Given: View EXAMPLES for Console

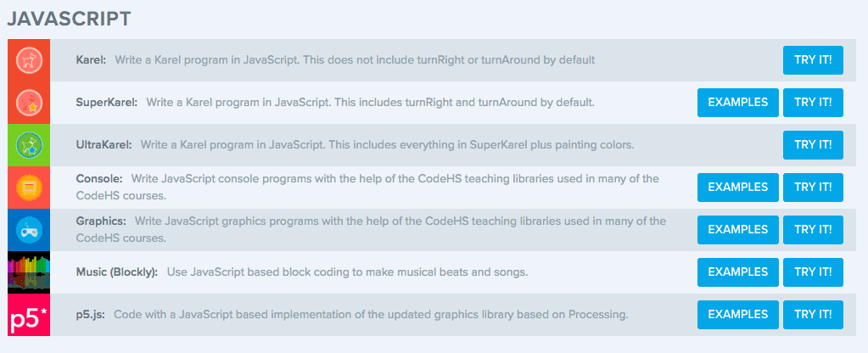Looking at the screenshot, I should tap(737, 188).
